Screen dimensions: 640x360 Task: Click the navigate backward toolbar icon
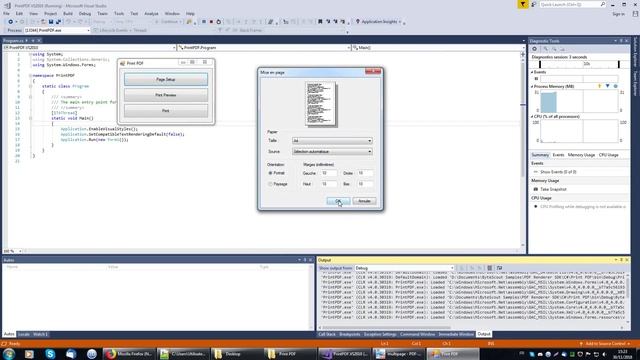tap(11, 22)
